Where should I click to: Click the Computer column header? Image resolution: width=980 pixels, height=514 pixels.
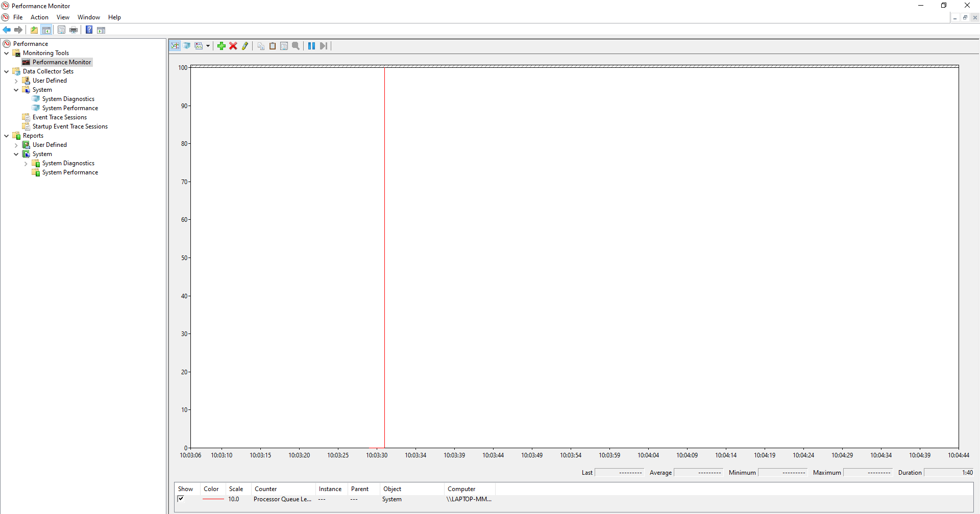pyautogui.click(x=470, y=489)
